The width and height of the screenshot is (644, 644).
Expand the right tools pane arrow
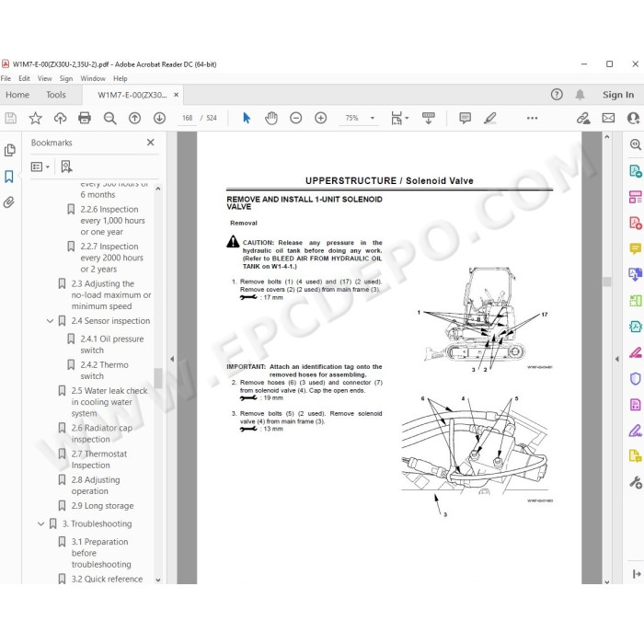[617, 359]
